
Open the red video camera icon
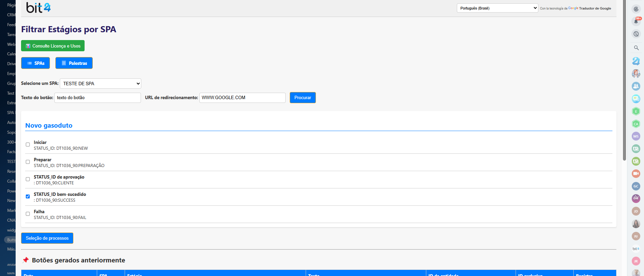pyautogui.click(x=636, y=173)
